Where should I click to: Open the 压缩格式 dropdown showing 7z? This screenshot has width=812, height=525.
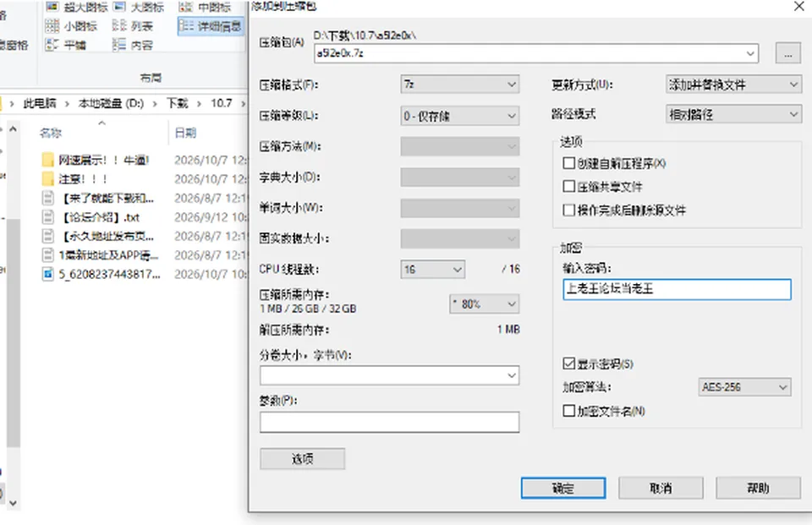[x=460, y=85]
